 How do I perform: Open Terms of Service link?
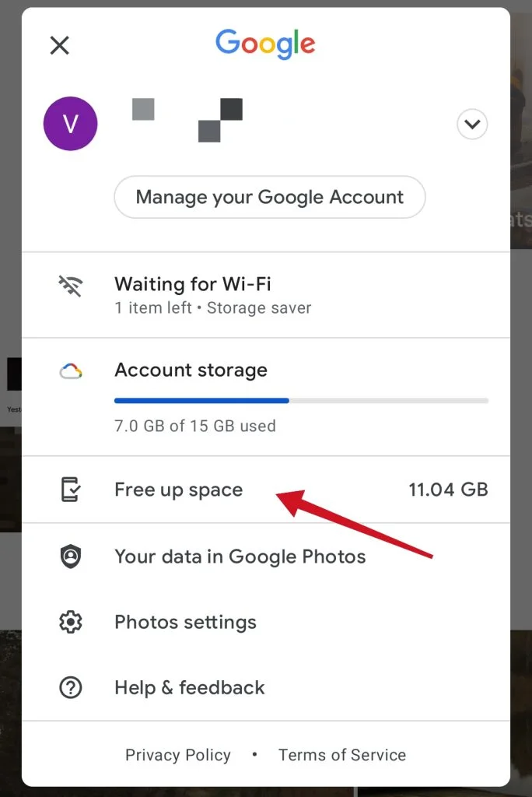(x=342, y=755)
